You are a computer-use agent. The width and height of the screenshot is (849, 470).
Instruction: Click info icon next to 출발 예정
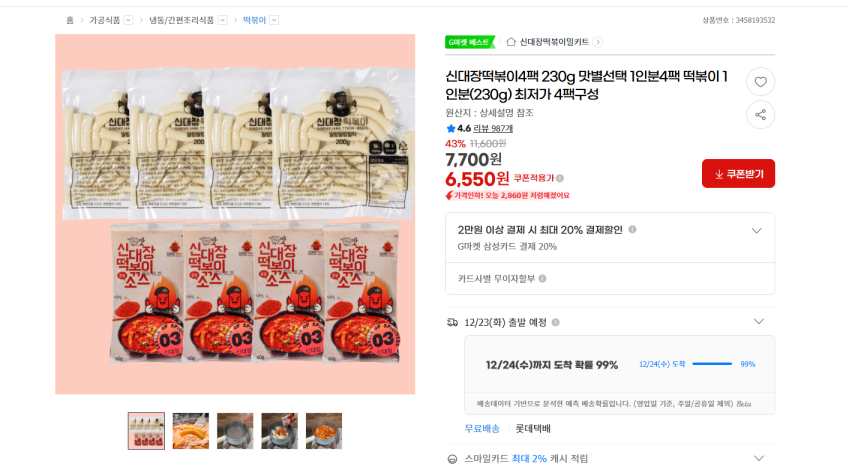click(556, 322)
